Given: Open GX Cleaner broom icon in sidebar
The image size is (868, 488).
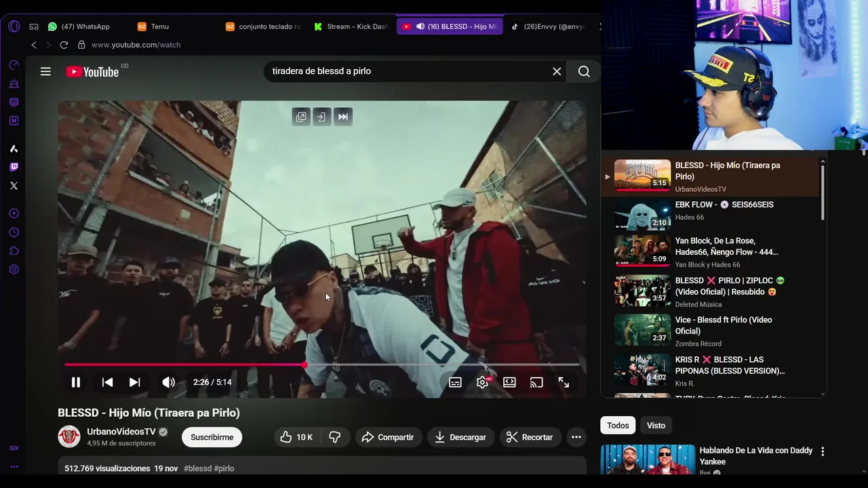Looking at the screenshot, I should [14, 84].
